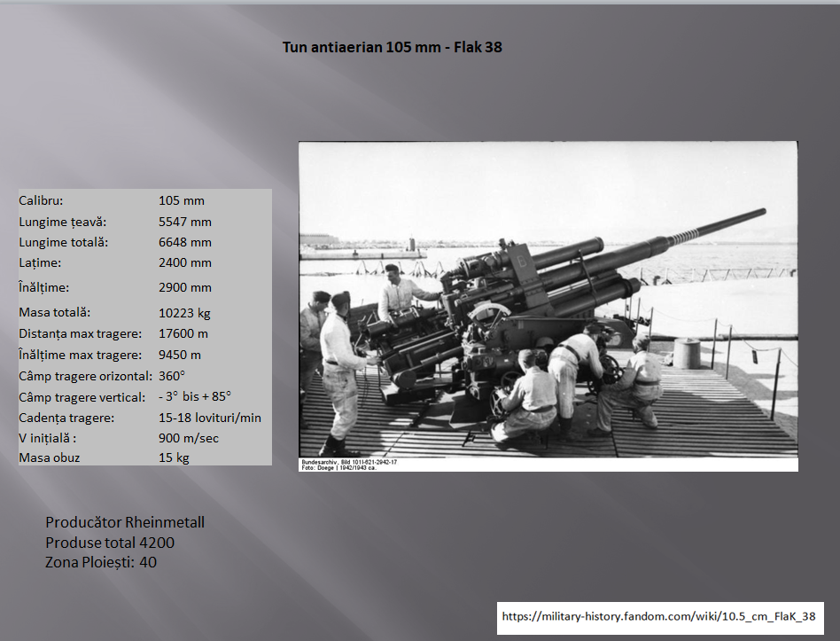Viewport: 840px width, 641px height.
Task: Click the 'Lungime totală:' label
Action: (x=63, y=242)
